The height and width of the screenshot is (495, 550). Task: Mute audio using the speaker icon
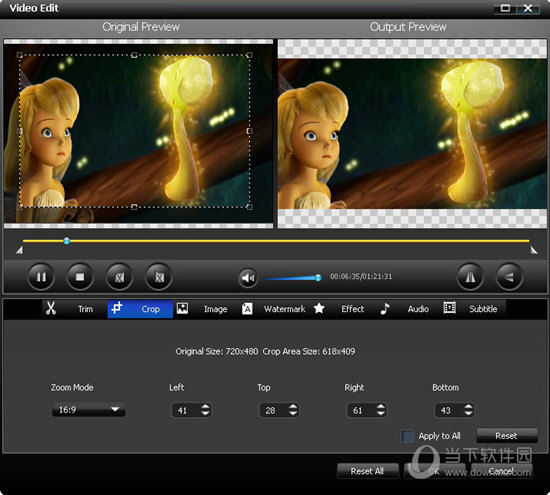[x=248, y=278]
